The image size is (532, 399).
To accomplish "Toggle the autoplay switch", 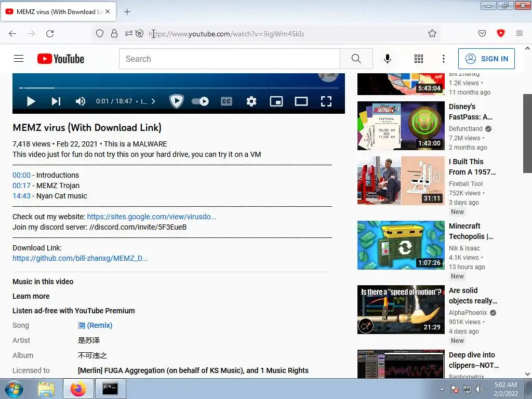I will (200, 101).
